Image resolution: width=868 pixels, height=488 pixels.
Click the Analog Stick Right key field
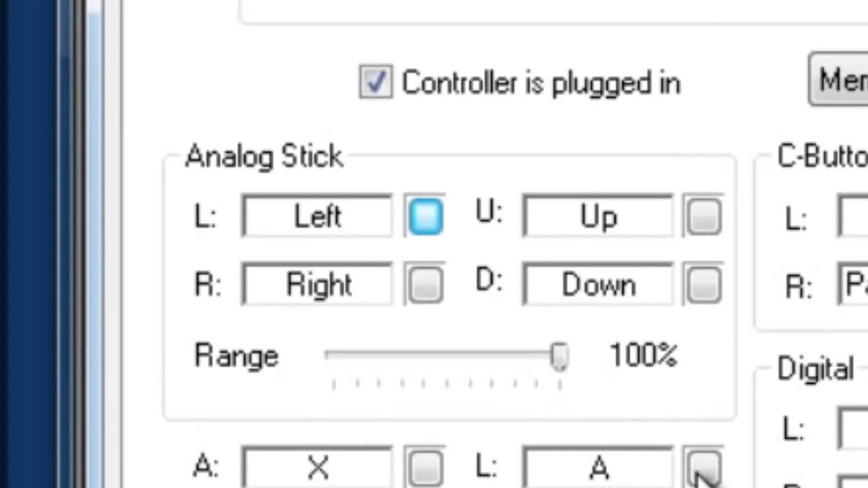[x=317, y=285]
